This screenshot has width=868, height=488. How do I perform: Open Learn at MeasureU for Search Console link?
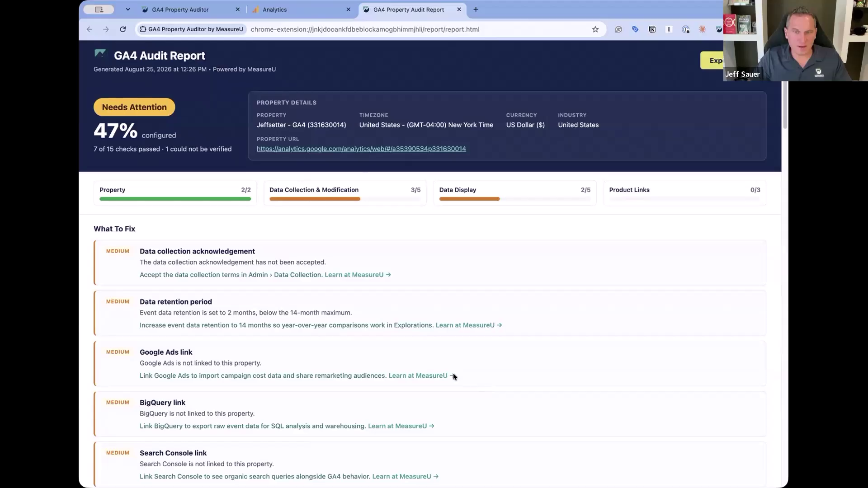(406, 477)
